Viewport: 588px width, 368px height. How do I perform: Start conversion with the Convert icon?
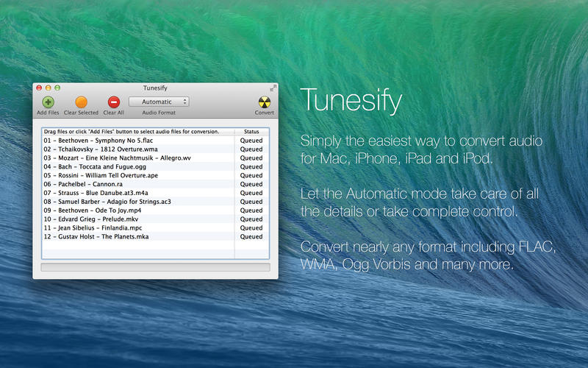coord(265,102)
